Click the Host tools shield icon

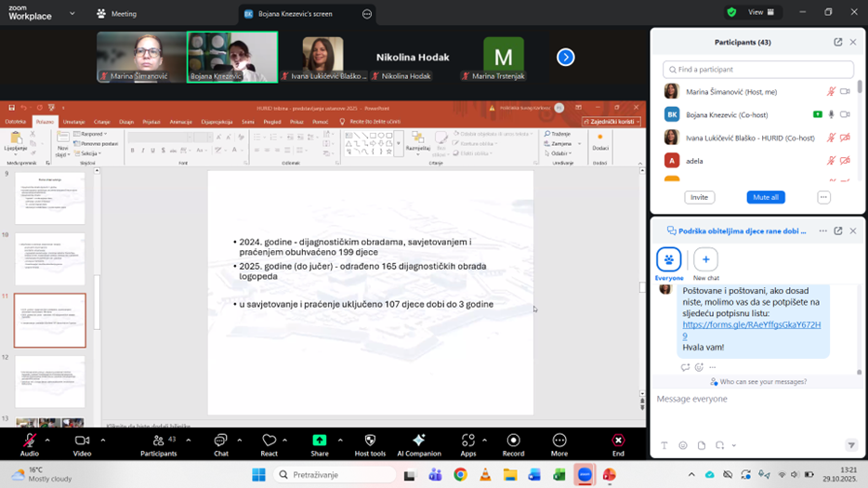click(370, 441)
